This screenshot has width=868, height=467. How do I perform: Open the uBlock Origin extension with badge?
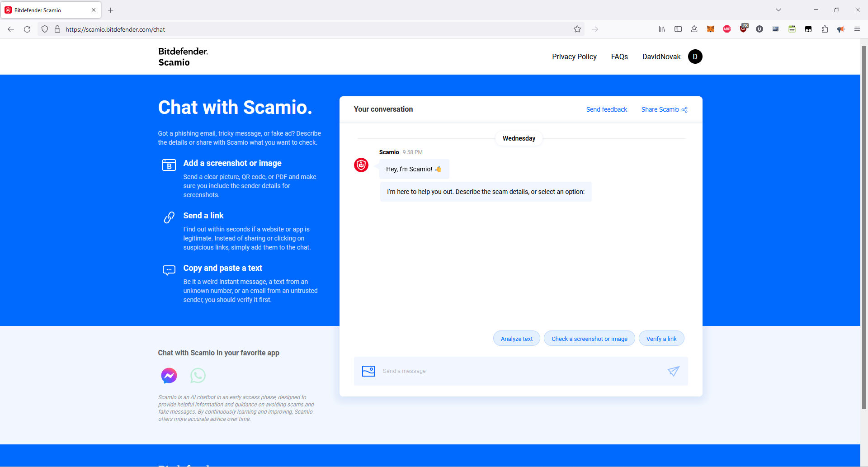744,28
